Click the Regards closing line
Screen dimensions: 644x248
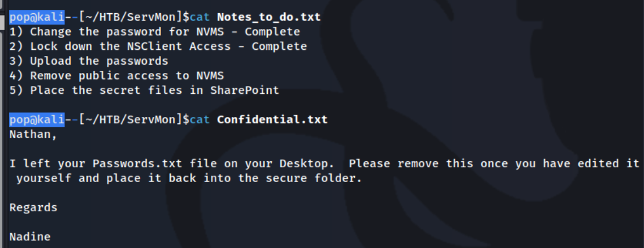click(33, 208)
